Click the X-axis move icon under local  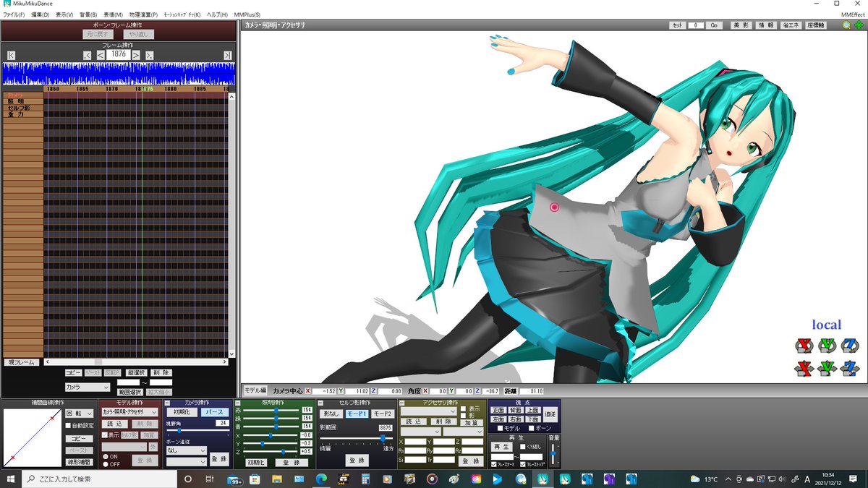804,369
